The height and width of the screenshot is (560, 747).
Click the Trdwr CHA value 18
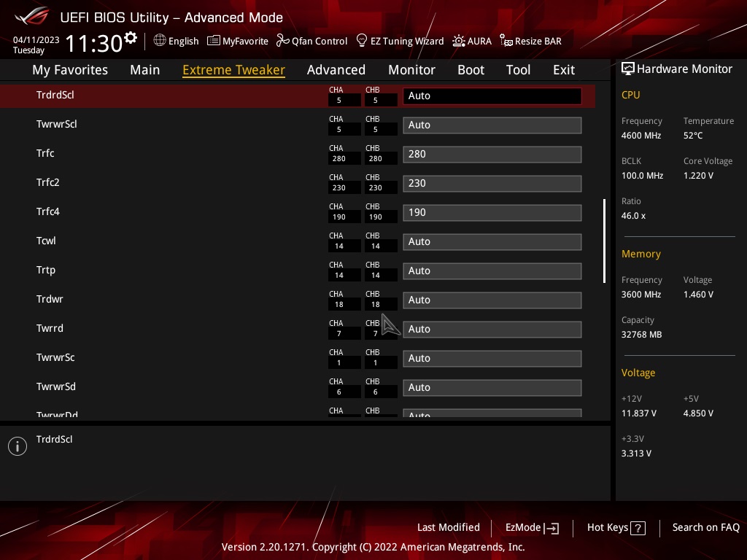pyautogui.click(x=338, y=304)
